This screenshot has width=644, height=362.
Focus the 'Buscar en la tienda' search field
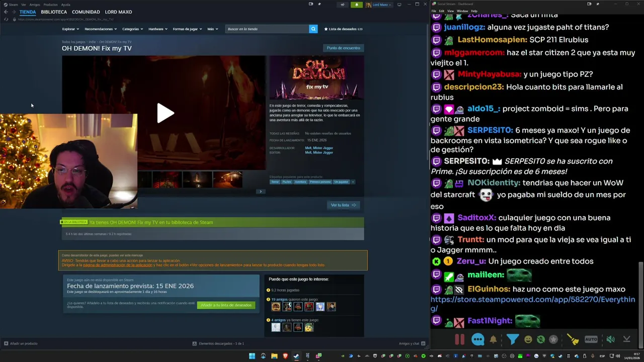[x=267, y=29]
